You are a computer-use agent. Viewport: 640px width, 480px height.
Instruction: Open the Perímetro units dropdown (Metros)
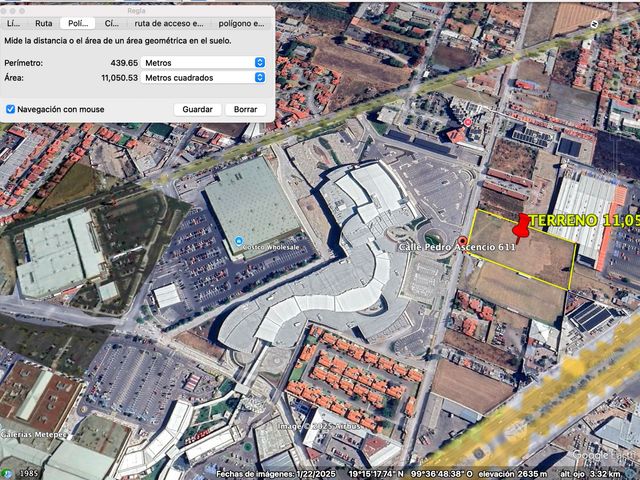pyautogui.click(x=203, y=62)
